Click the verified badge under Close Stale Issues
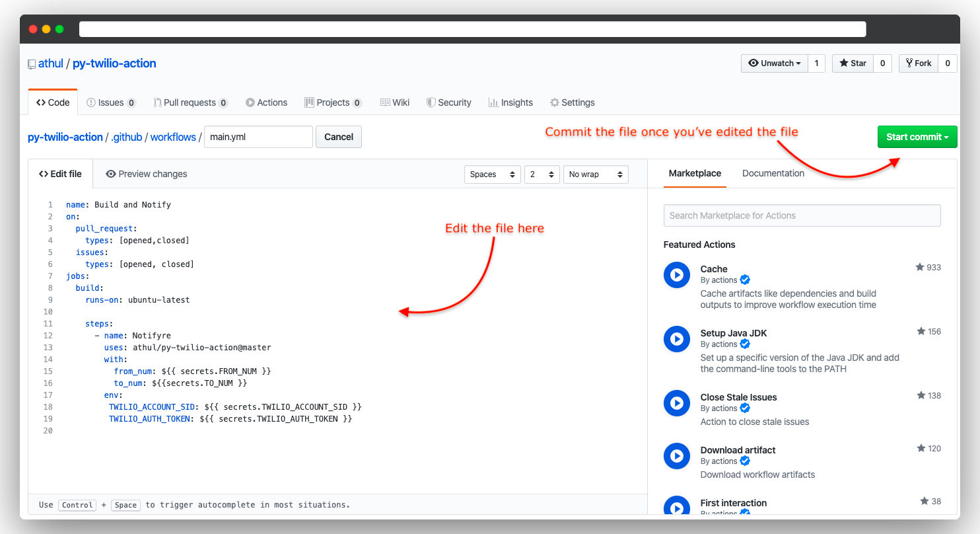The image size is (980, 534). coord(745,408)
